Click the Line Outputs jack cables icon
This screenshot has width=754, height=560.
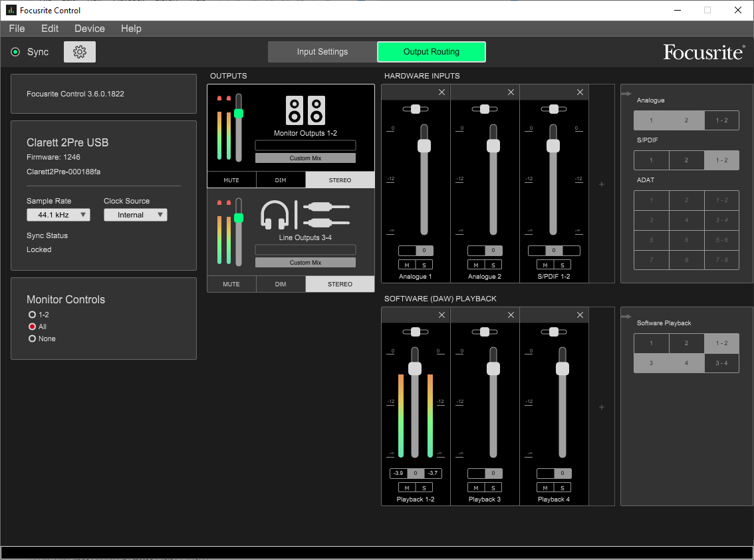coord(326,215)
